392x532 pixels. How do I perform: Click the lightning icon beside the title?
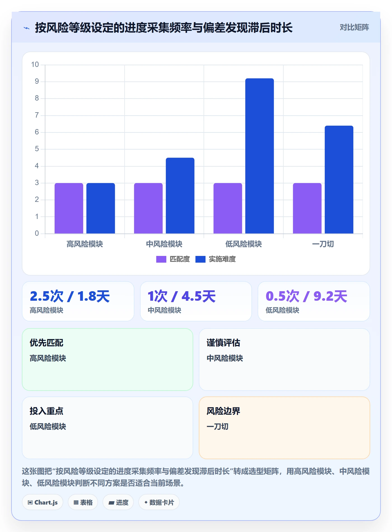coord(27,28)
